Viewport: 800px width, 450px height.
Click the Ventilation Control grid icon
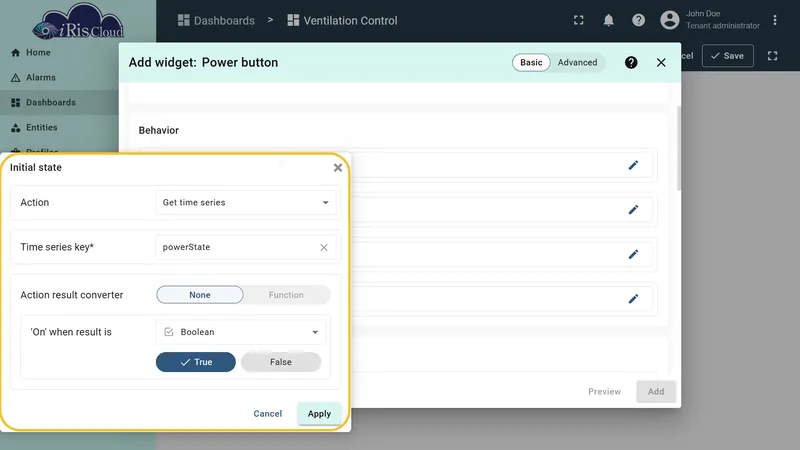click(293, 20)
